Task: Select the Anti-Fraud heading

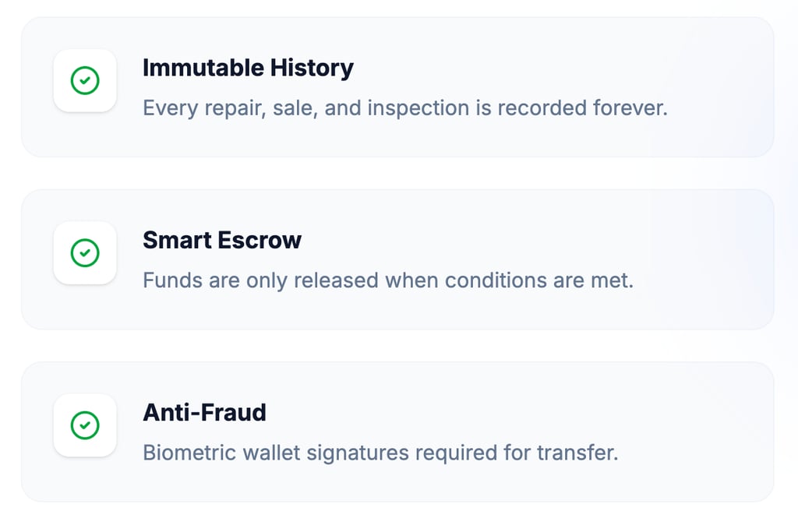Action: [x=204, y=412]
